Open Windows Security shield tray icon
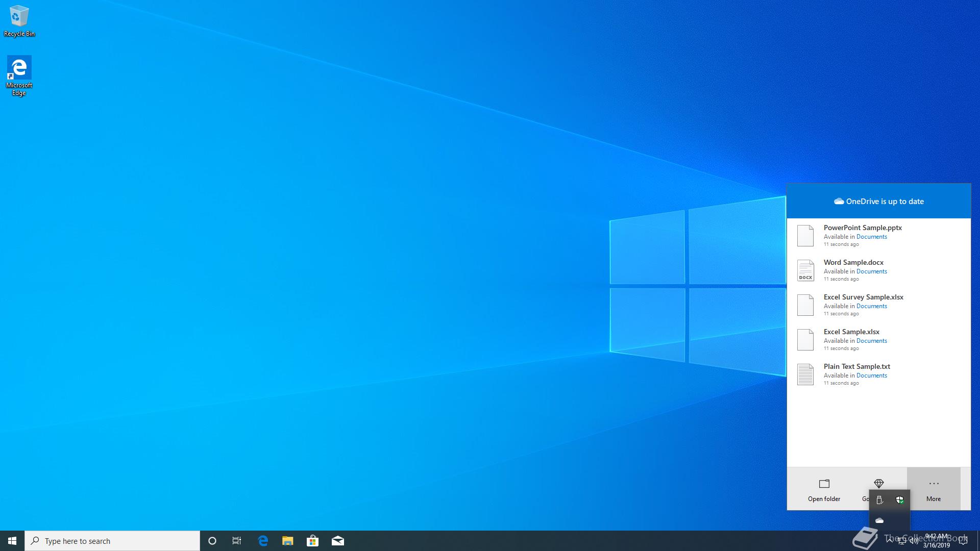The height and width of the screenshot is (551, 980). (900, 500)
